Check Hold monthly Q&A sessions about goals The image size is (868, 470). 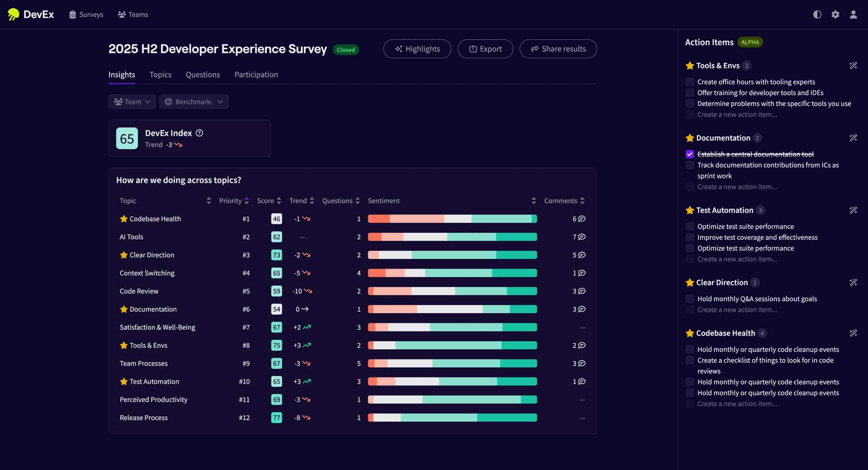[690, 299]
